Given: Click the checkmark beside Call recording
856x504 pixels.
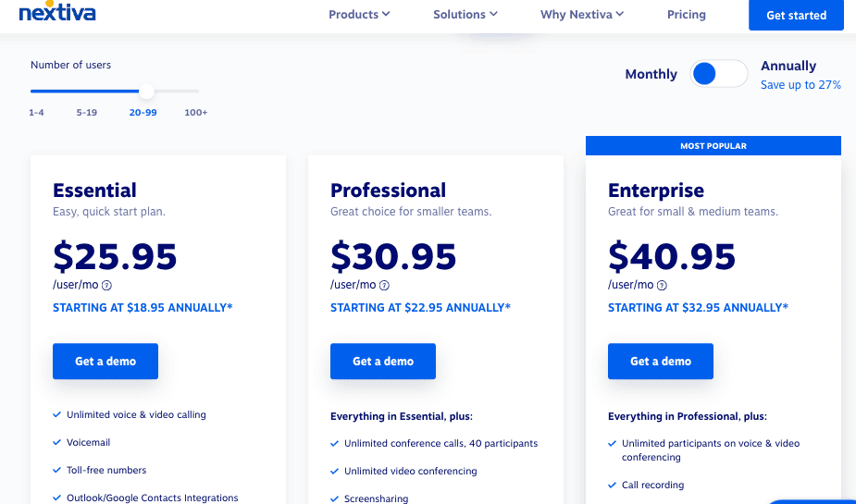Looking at the screenshot, I should point(613,485).
